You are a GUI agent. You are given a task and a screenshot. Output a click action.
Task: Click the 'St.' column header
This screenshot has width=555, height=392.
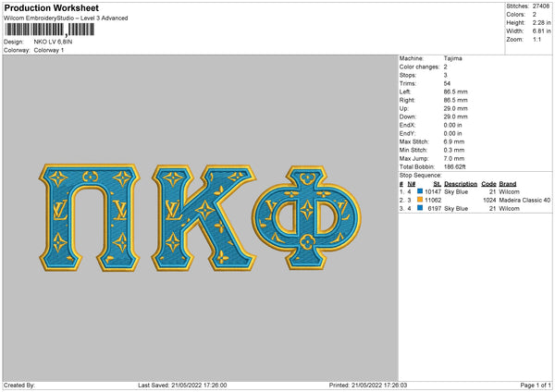click(x=438, y=184)
